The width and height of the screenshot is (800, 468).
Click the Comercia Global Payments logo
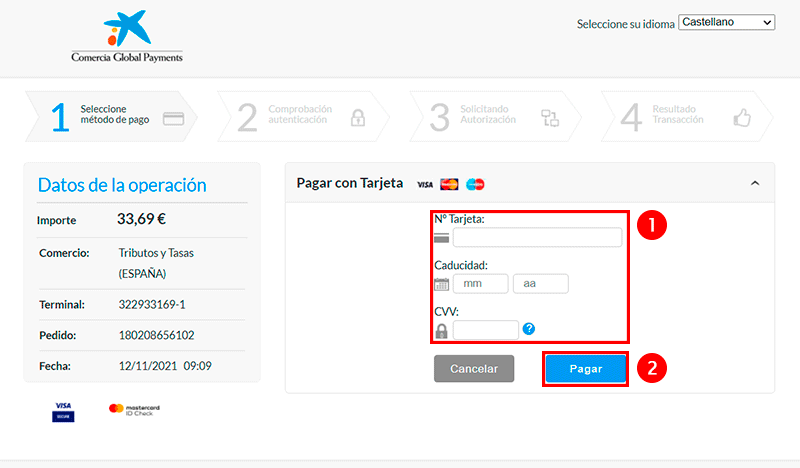point(127,38)
